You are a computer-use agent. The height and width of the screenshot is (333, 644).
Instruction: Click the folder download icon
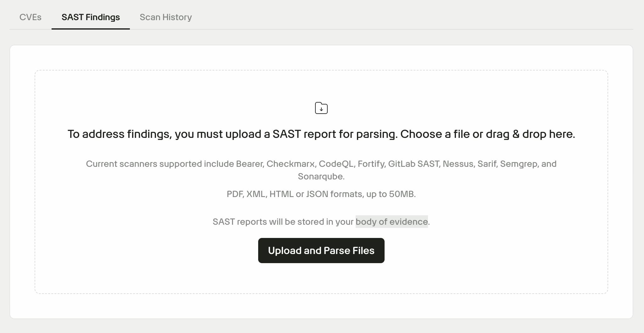[321, 108]
